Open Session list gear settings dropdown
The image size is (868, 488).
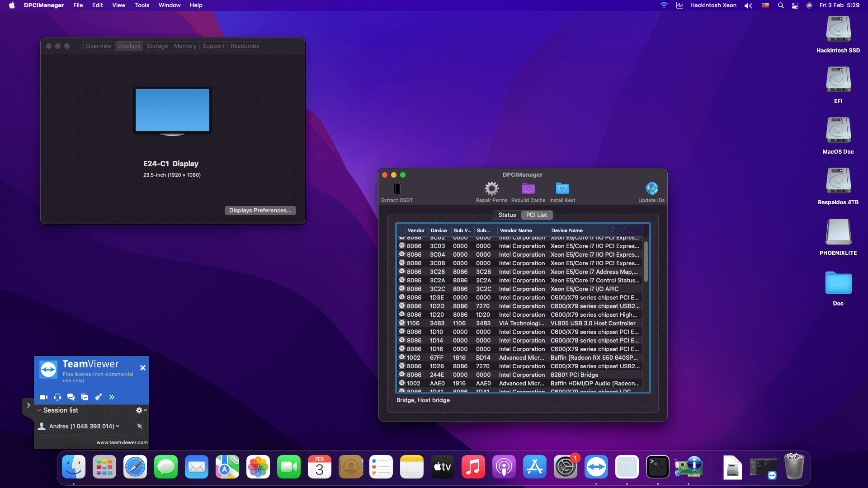[x=142, y=410]
